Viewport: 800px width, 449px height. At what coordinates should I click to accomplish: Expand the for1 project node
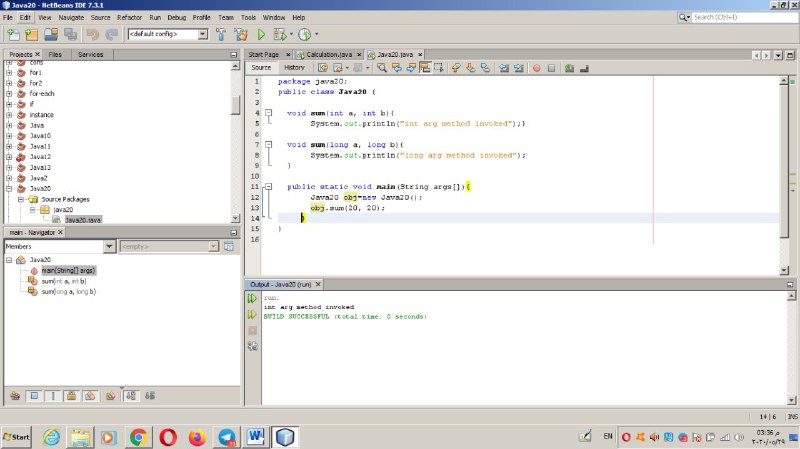(x=9, y=72)
